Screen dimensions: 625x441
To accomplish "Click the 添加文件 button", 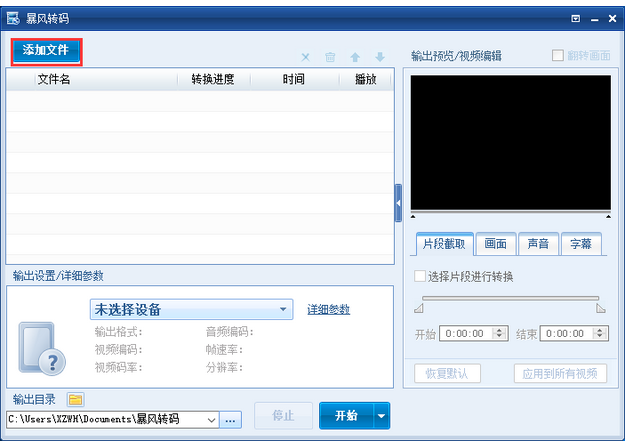I will click(x=46, y=51).
